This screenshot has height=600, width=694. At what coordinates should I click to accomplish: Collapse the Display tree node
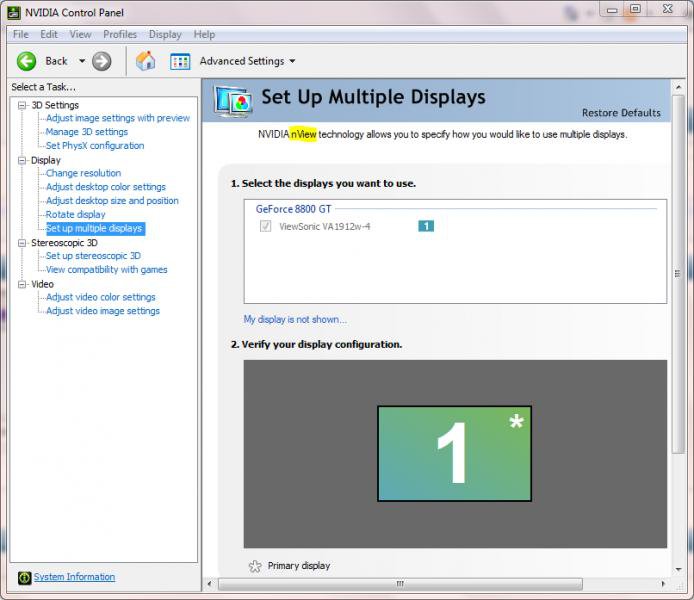[22, 160]
